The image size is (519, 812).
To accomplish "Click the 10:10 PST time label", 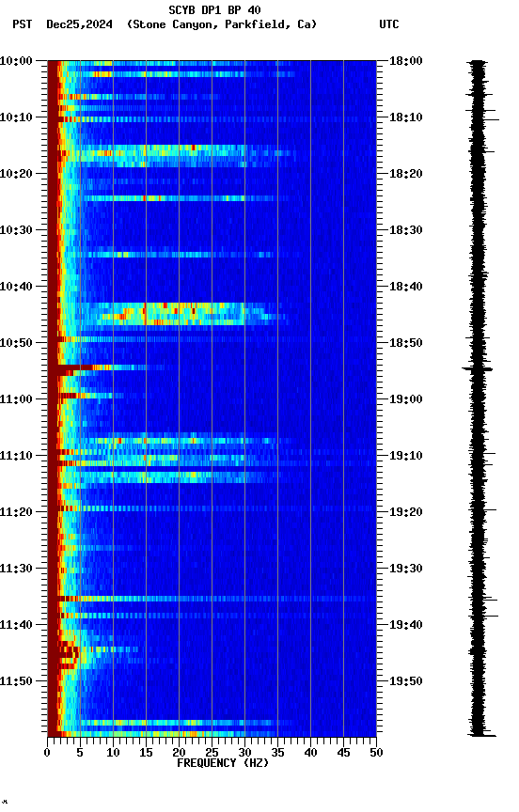I will click(16, 117).
